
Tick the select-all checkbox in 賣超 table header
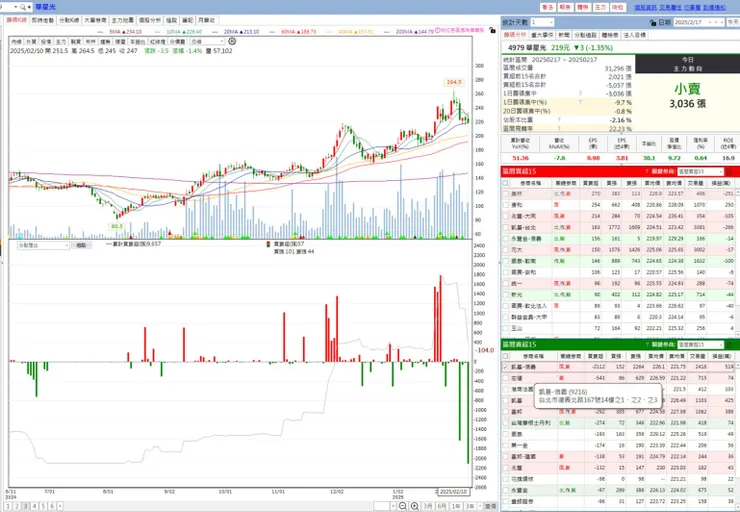pyautogui.click(x=505, y=356)
